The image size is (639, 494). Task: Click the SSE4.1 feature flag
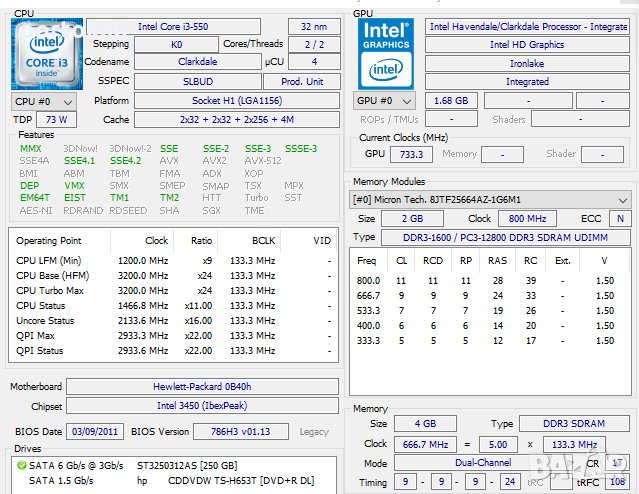click(79, 161)
